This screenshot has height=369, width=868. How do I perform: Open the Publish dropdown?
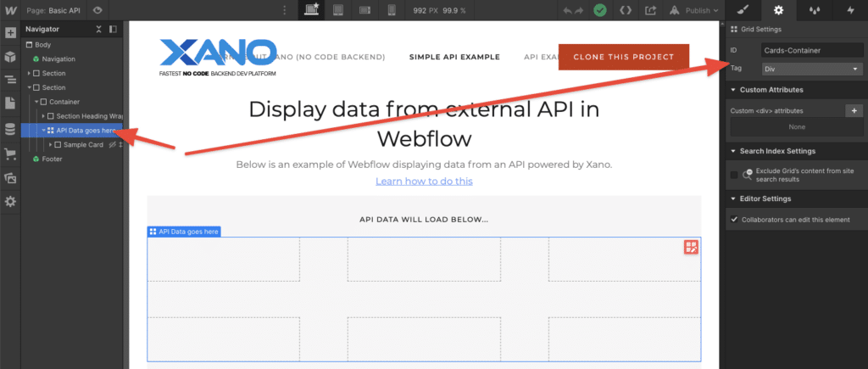[694, 10]
